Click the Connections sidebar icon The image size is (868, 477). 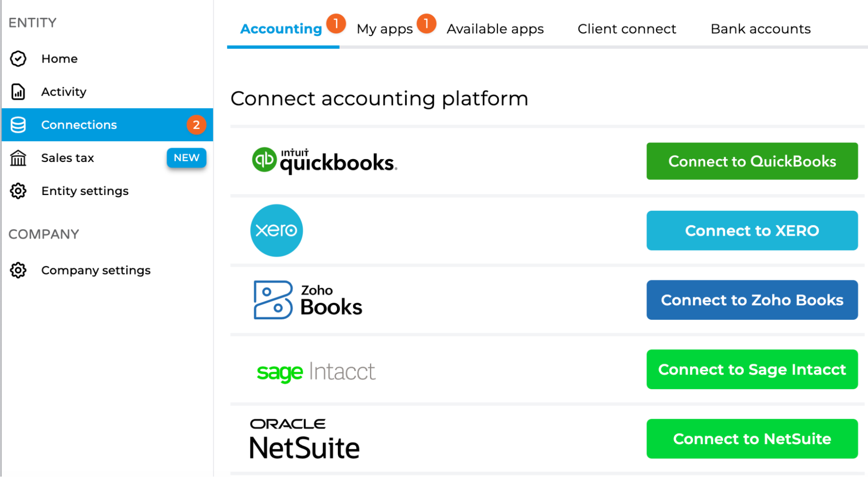(x=18, y=125)
